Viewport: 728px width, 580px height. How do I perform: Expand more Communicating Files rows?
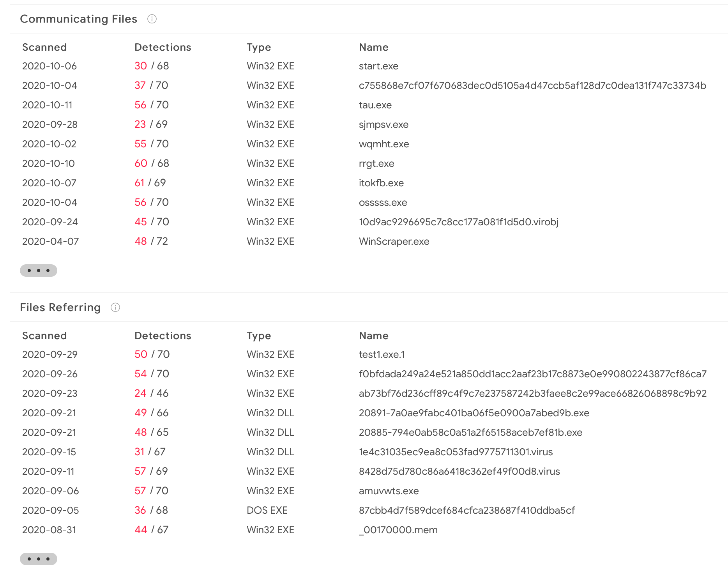tap(39, 271)
